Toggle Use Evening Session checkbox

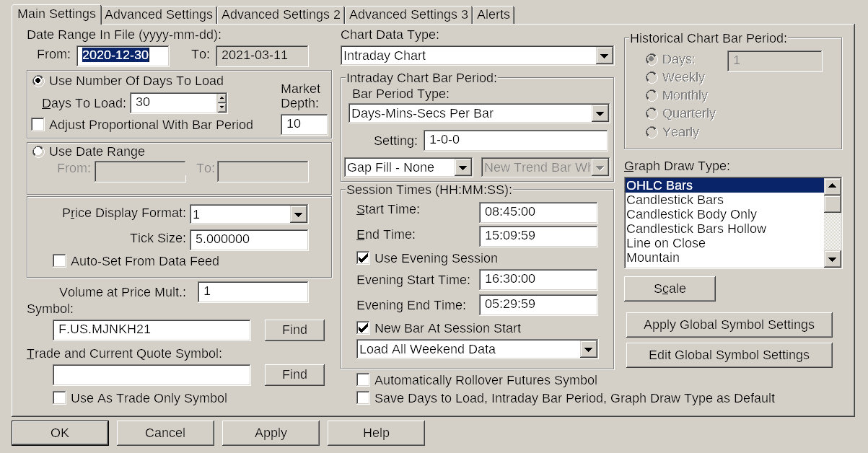click(364, 258)
